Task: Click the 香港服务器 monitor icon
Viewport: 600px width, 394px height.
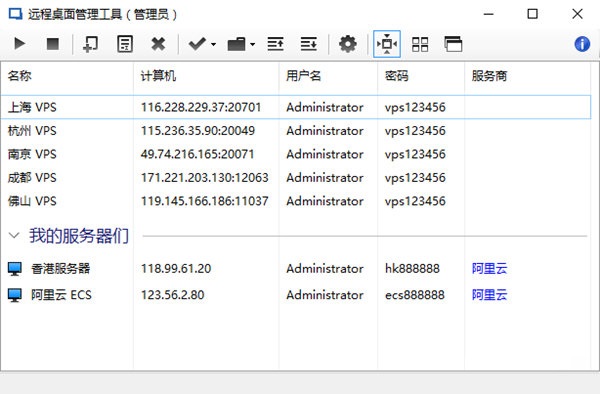Action: (15, 269)
